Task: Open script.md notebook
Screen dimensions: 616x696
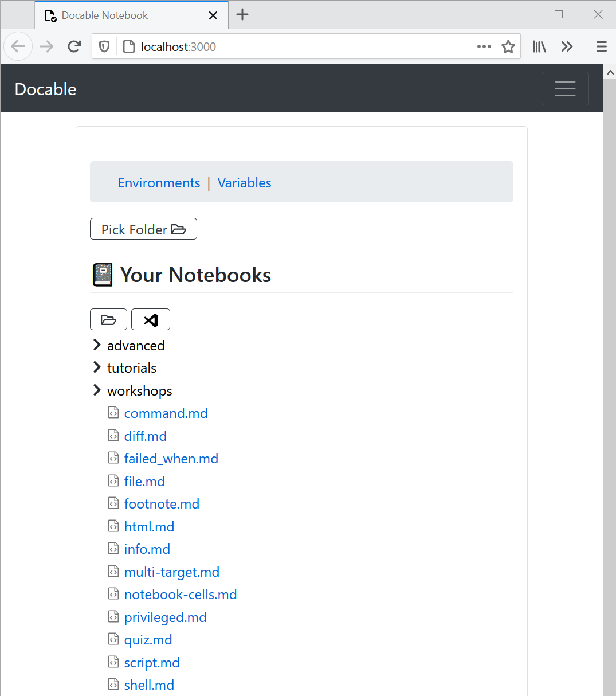Action: [152, 662]
